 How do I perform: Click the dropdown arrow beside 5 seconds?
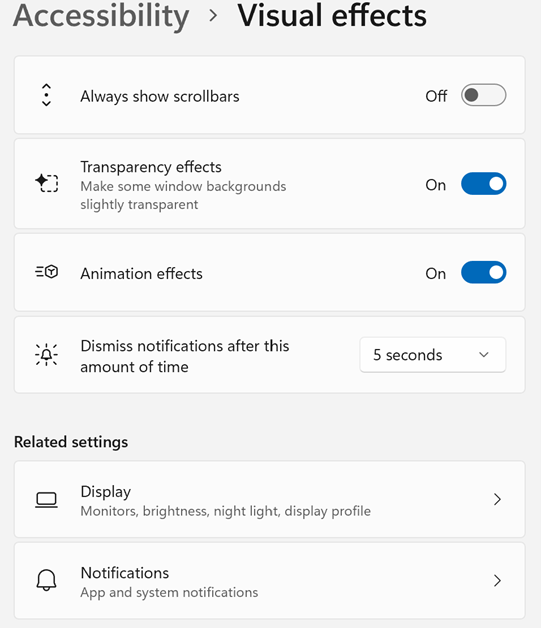pos(484,355)
